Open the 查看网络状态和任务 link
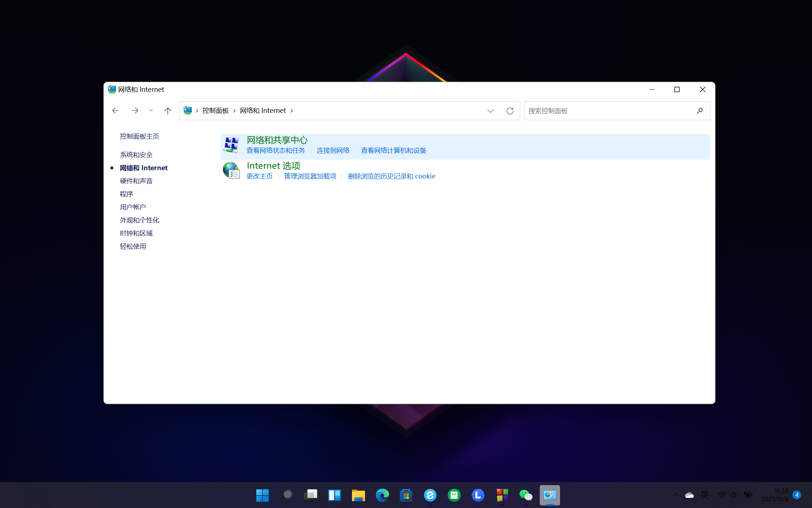The height and width of the screenshot is (508, 812). 275,151
